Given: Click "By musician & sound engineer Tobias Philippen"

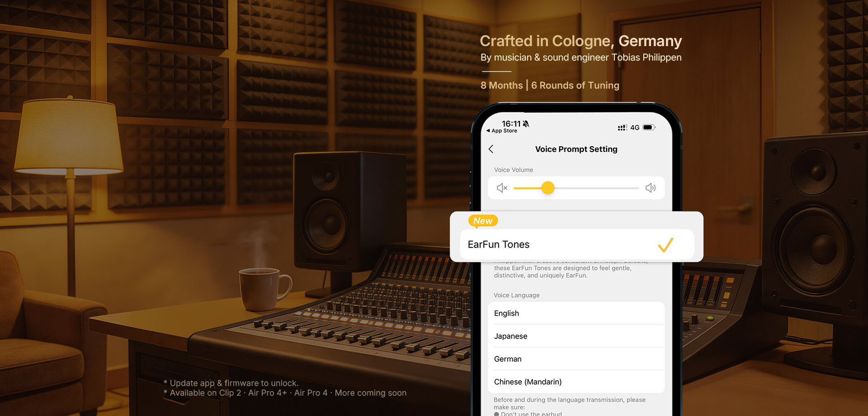Looking at the screenshot, I should [581, 57].
